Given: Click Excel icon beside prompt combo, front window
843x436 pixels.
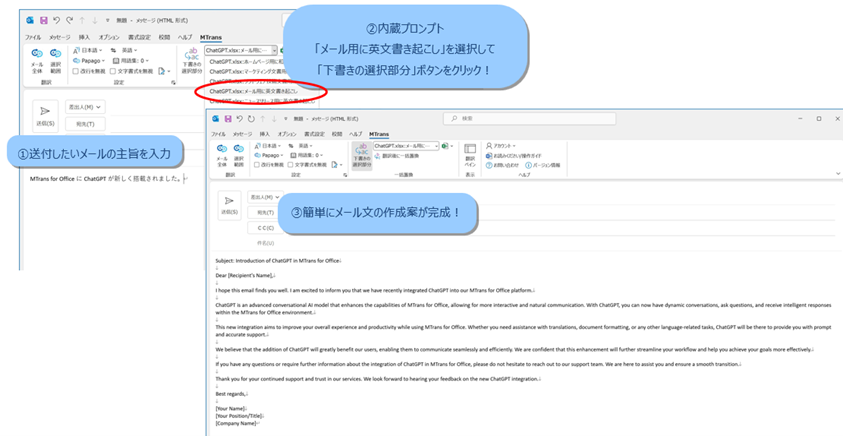Looking at the screenshot, I should pyautogui.click(x=445, y=146).
